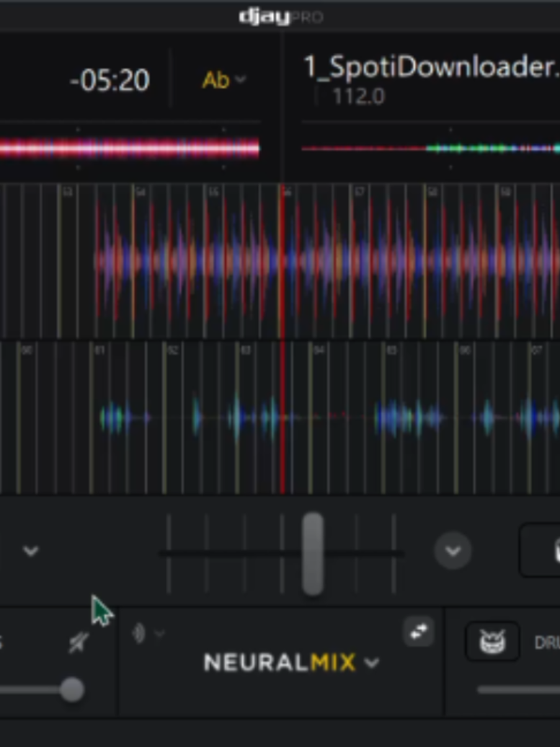Expand the small chevron beside the waveform icon
This screenshot has height=747, width=560.
click(x=159, y=634)
